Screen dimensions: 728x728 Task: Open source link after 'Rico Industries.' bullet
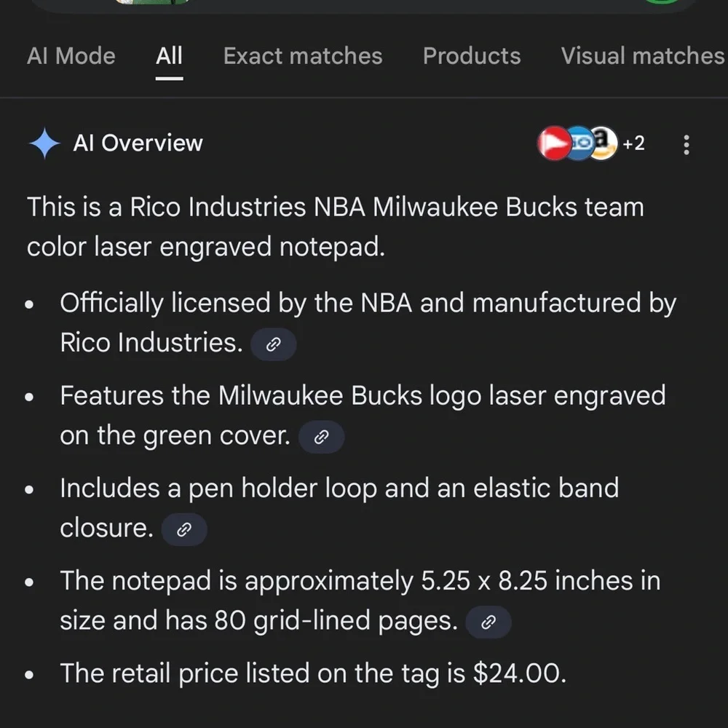tap(273, 344)
